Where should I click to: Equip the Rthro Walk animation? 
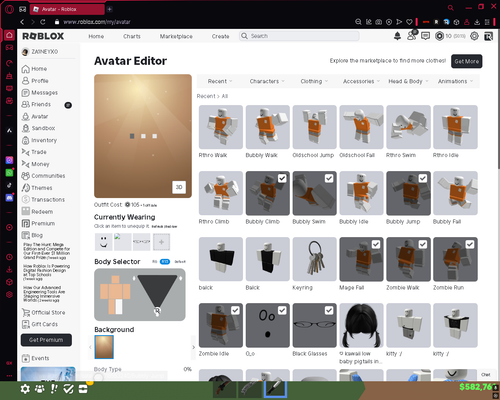(221, 127)
